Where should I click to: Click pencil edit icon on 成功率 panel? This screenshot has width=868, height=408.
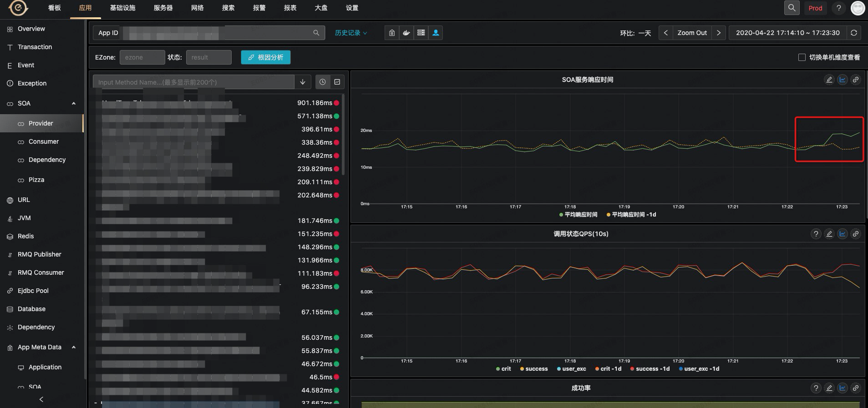(829, 388)
